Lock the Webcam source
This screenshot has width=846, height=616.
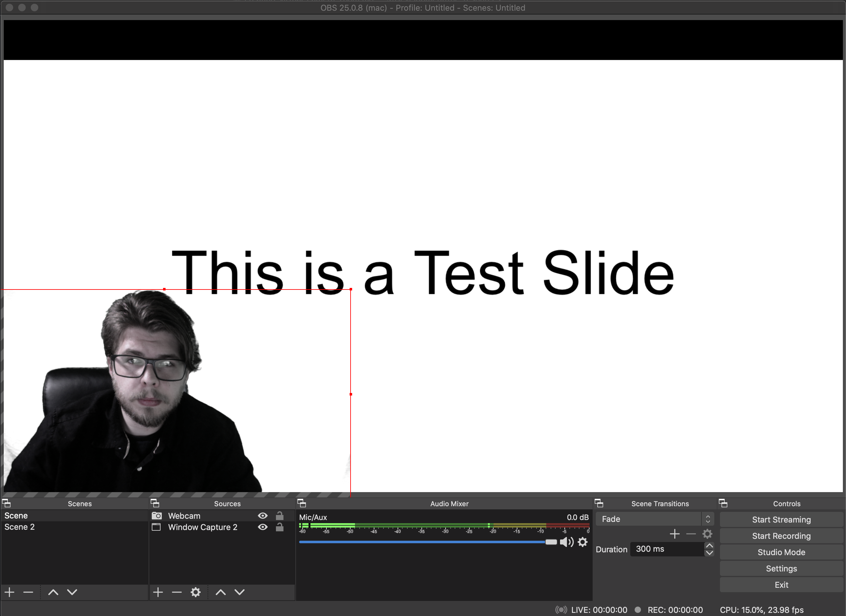(x=279, y=516)
